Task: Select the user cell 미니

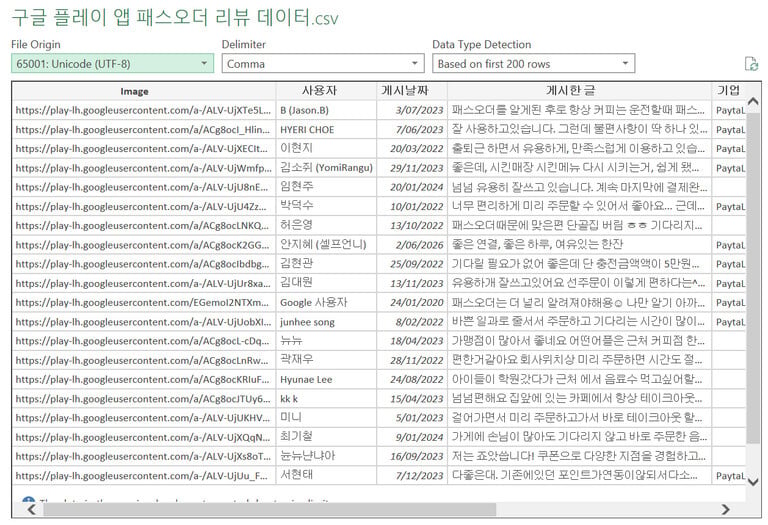Action: (x=326, y=418)
